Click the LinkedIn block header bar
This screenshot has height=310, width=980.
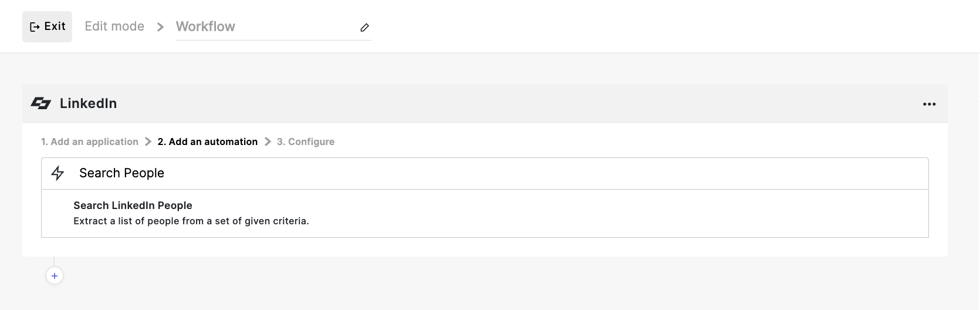[485, 104]
